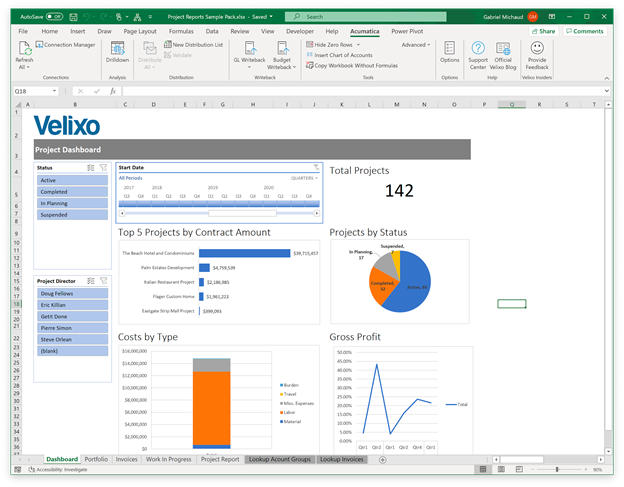The image size is (624, 487).
Task: Switch to the Portfolio sheet tab
Action: coord(96,459)
